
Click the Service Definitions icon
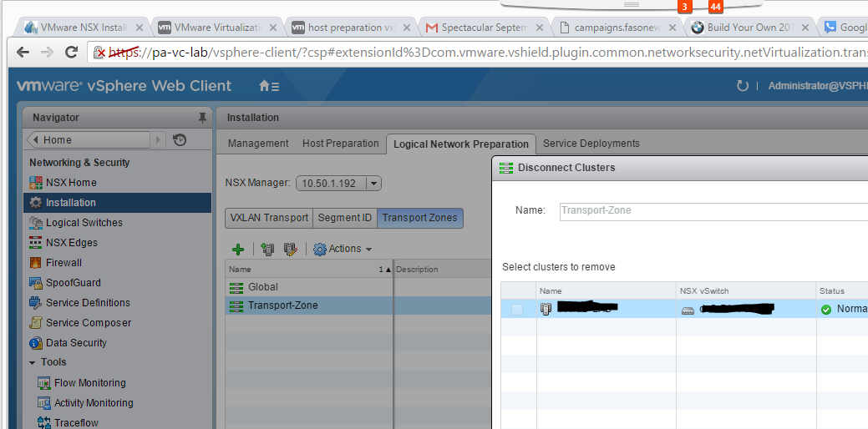pyautogui.click(x=36, y=302)
